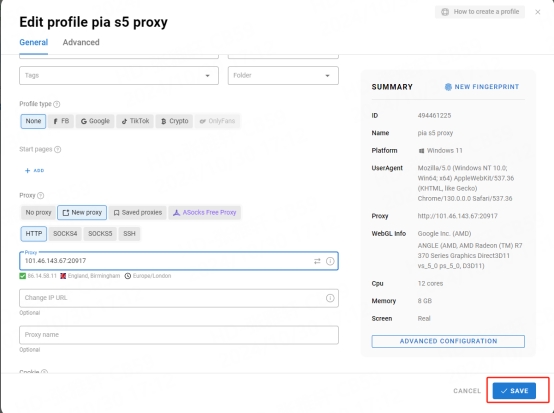554x413 pixels.
Task: Click the Name value pia s5 proxy
Action: click(x=435, y=133)
